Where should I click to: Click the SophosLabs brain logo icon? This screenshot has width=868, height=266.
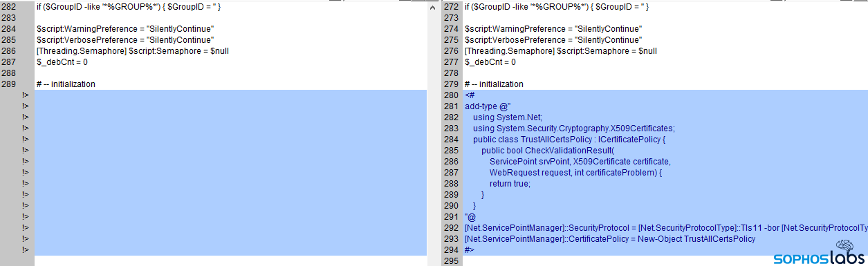pyautogui.click(x=844, y=245)
